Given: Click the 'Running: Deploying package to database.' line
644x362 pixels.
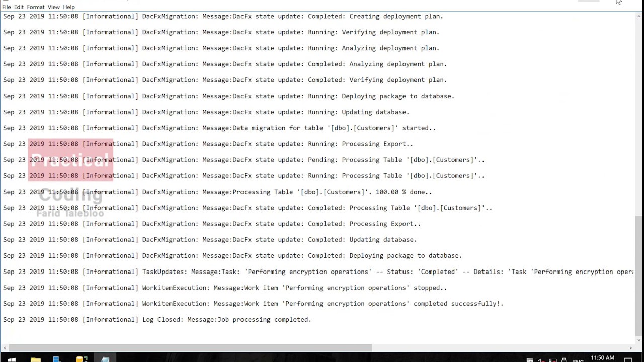Looking at the screenshot, I should 229,96.
